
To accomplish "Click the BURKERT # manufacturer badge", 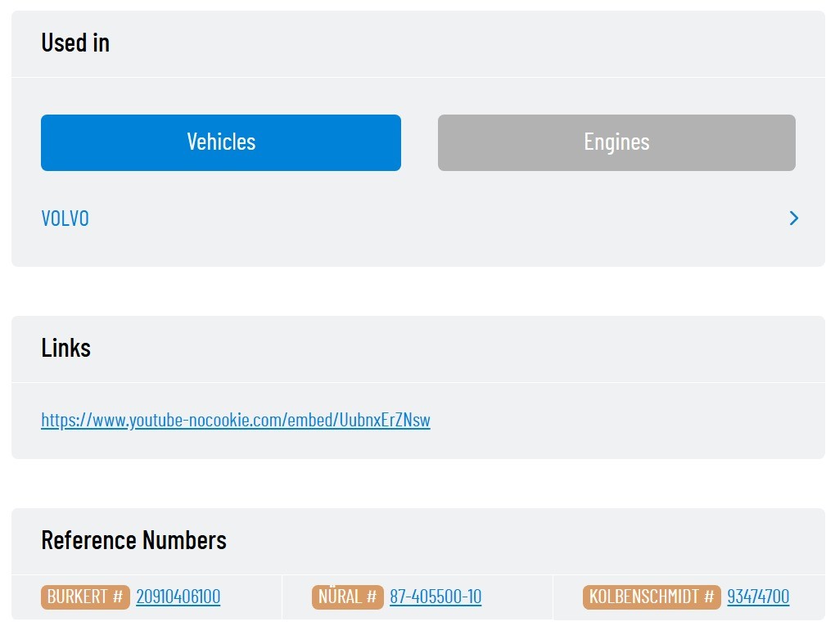I will click(85, 597).
